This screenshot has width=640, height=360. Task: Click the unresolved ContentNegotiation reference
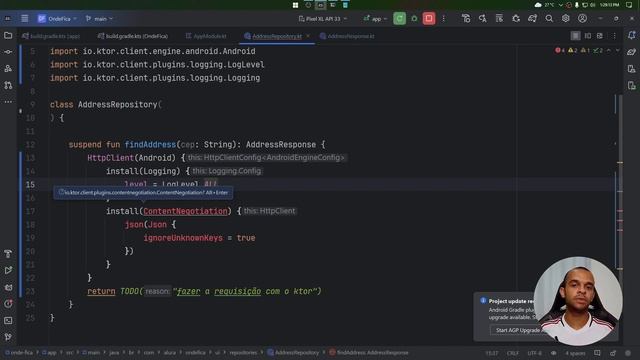pos(185,211)
